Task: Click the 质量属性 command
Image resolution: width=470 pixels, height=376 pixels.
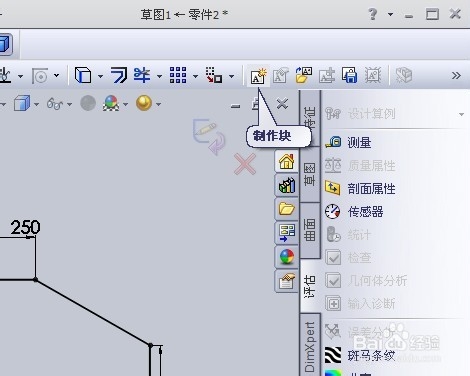Action: [x=360, y=165]
